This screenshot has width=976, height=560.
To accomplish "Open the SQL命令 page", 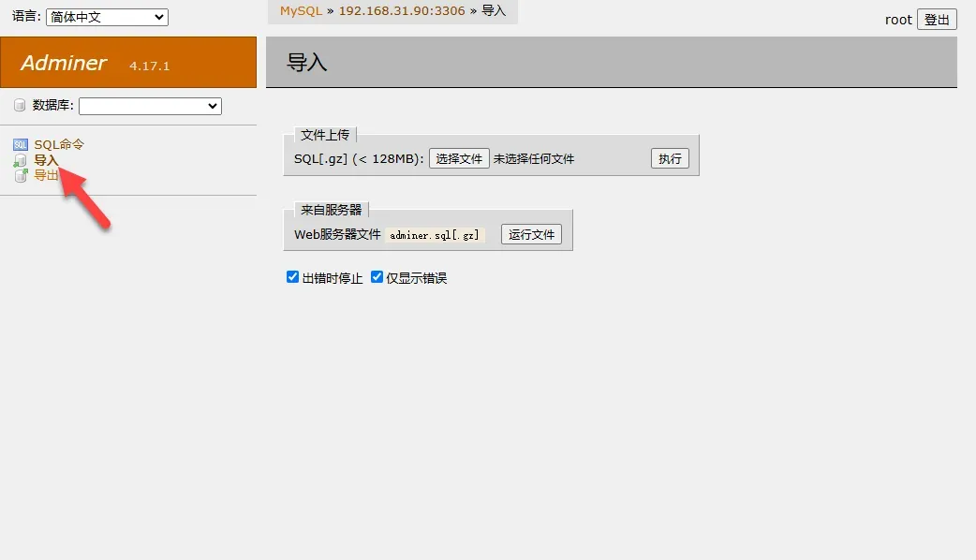I will click(x=57, y=143).
